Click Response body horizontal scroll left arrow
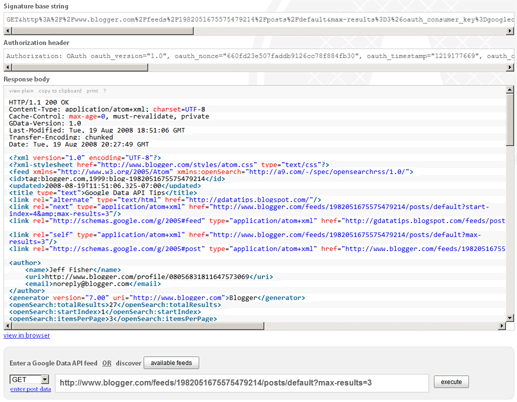The width and height of the screenshot is (517, 402). click(8, 326)
